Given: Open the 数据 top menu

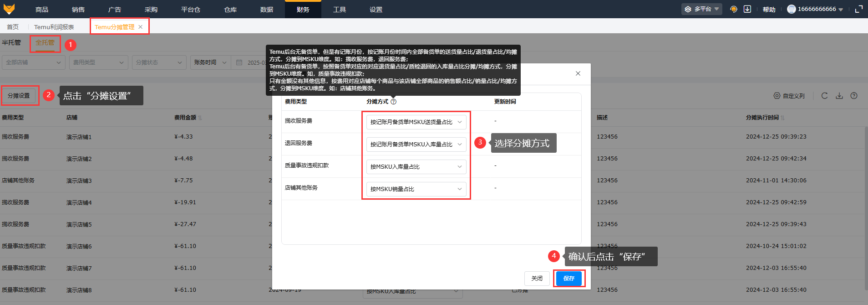Looking at the screenshot, I should pyautogui.click(x=267, y=9).
